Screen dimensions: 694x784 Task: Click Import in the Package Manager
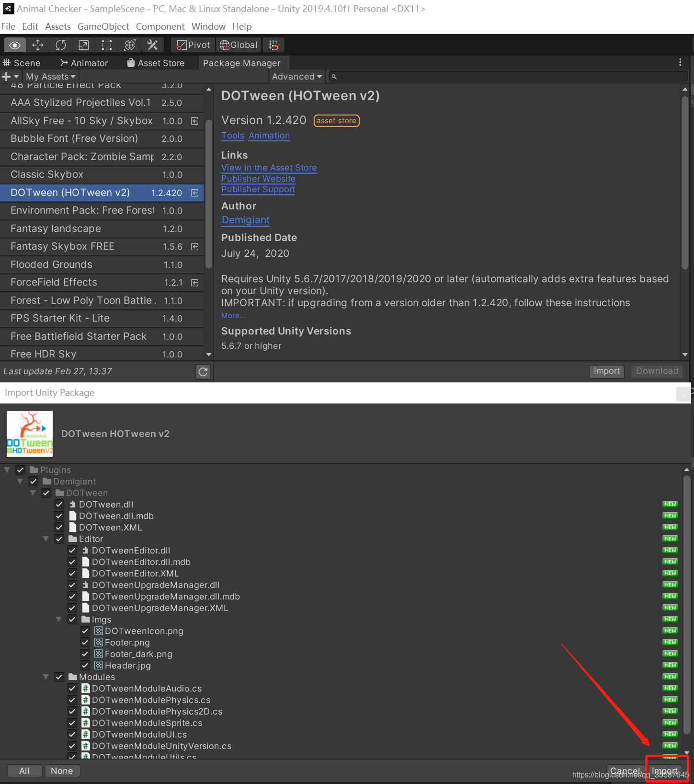(x=606, y=371)
